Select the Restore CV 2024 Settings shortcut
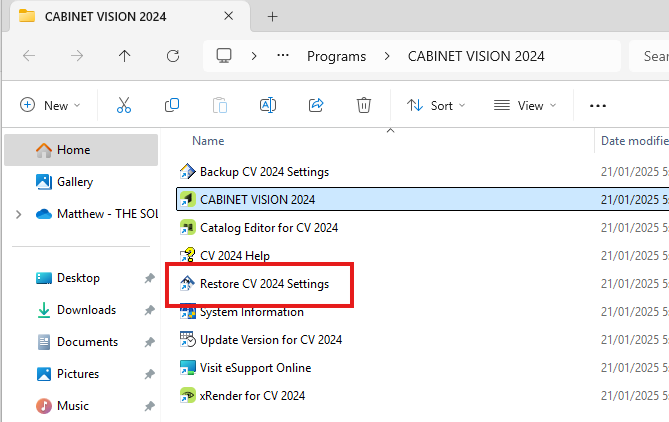This screenshot has width=669, height=422. coord(264,284)
